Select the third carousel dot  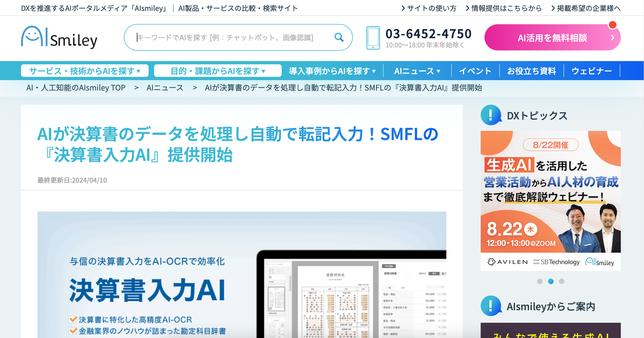coord(562,281)
